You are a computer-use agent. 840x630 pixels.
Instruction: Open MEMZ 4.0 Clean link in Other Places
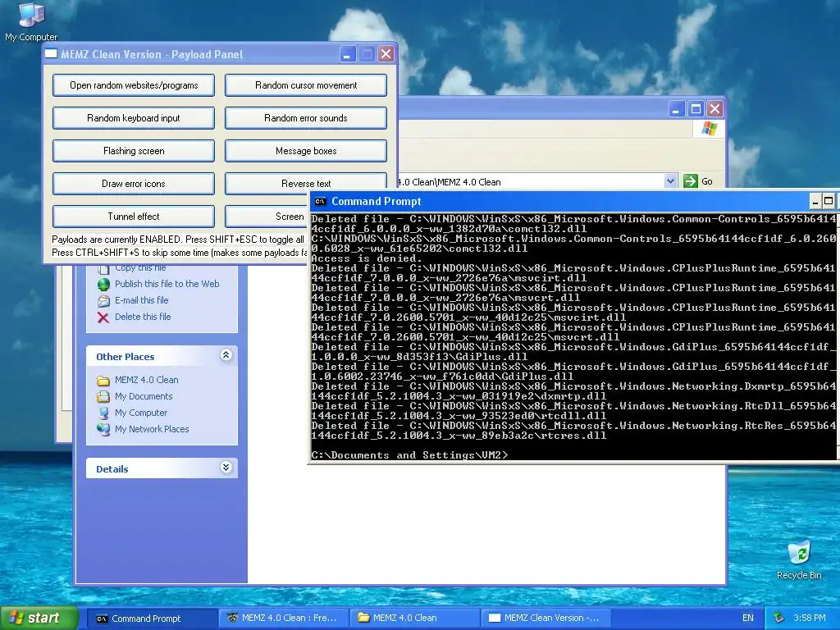click(x=146, y=380)
